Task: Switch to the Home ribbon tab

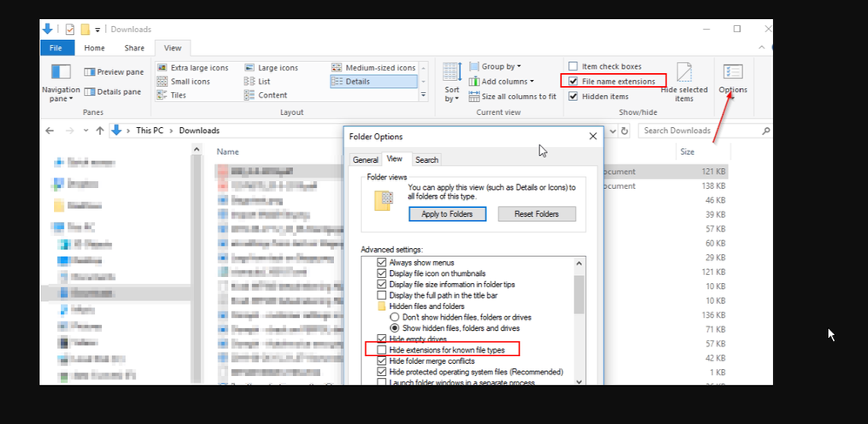Action: click(95, 48)
